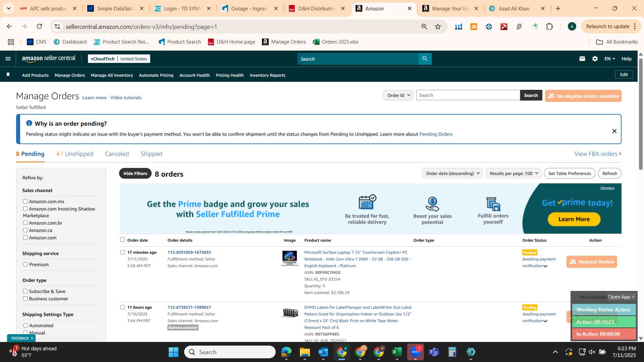The height and width of the screenshot is (362, 644).
Task: Expand Awaiting payment verification for Surface Laptop
Action: (545, 266)
